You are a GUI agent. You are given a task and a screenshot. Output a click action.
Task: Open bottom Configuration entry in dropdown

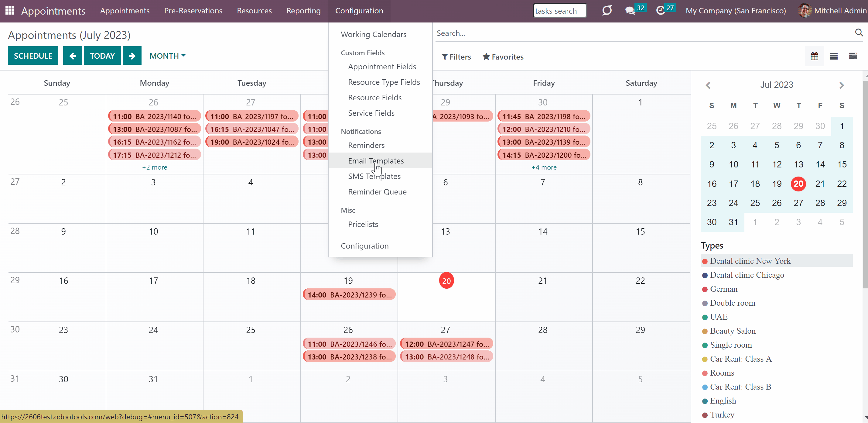tap(380, 246)
